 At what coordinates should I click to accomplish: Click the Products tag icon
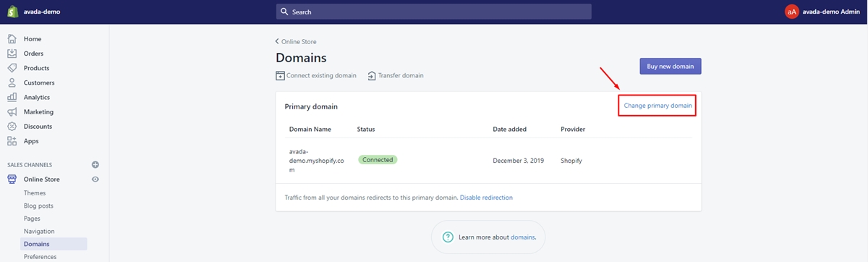[12, 68]
